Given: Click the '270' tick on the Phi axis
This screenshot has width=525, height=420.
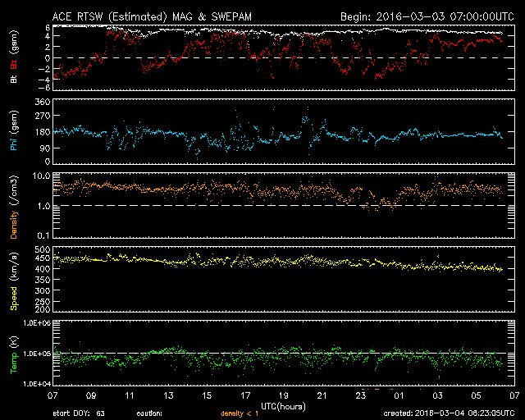Looking at the screenshot, I should [43, 116].
